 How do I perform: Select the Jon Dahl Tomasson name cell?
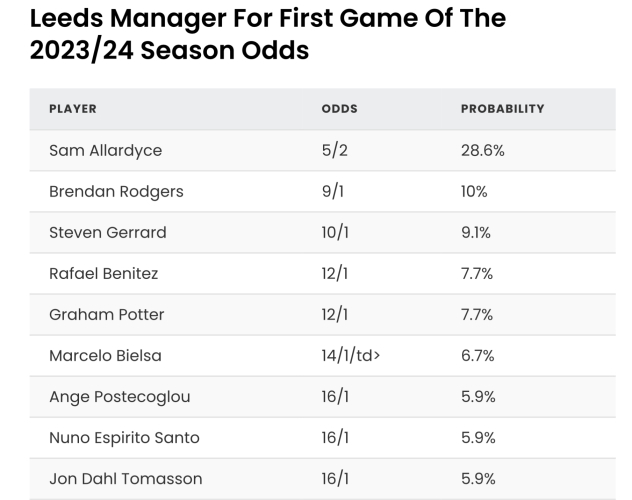125,478
